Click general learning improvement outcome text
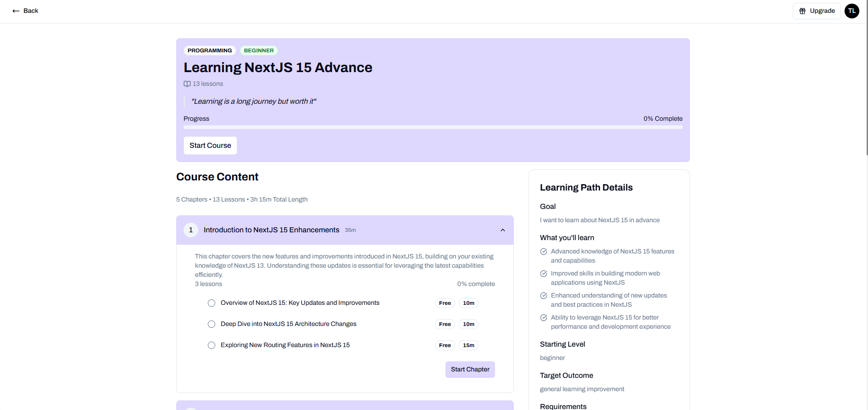This screenshot has height=410, width=868. click(x=582, y=389)
